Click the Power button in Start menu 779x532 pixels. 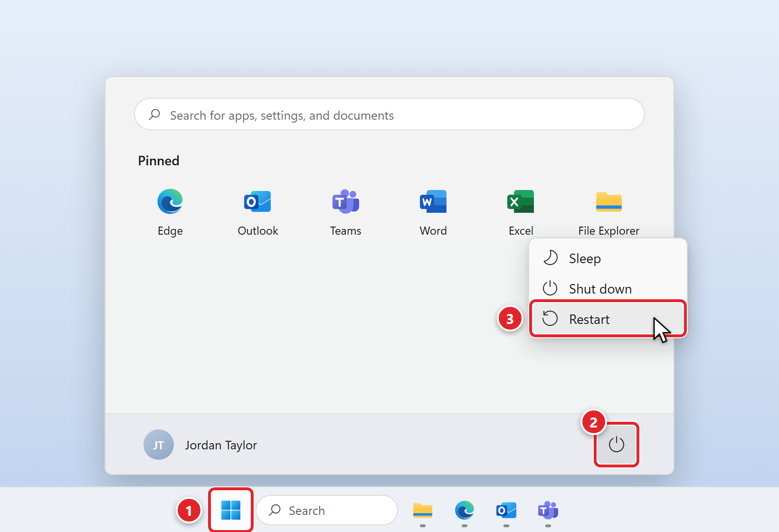[x=617, y=445]
